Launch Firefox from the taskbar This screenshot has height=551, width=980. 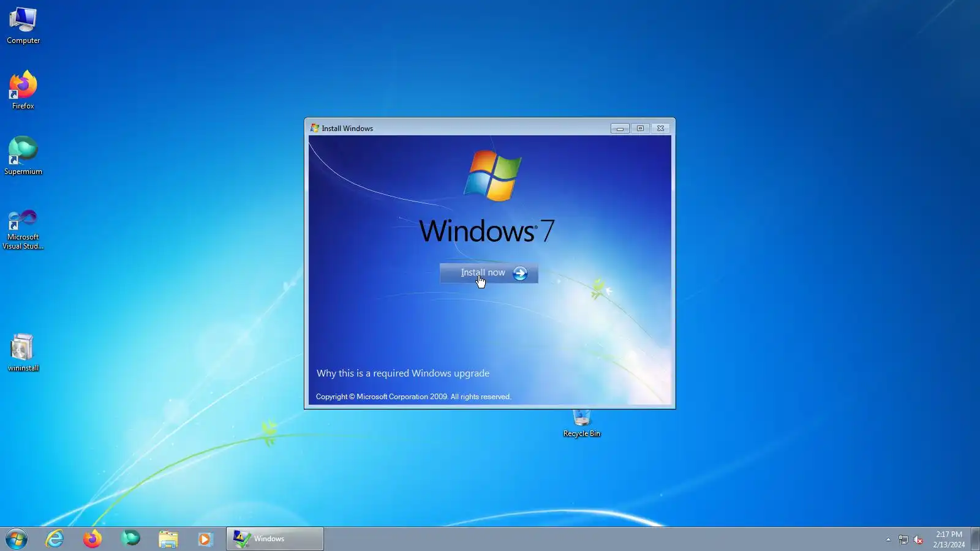(92, 539)
